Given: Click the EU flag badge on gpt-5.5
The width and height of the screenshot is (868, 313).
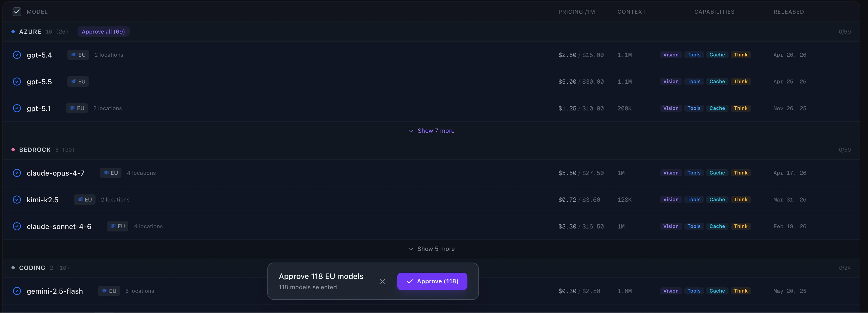Looking at the screenshot, I should click(78, 82).
